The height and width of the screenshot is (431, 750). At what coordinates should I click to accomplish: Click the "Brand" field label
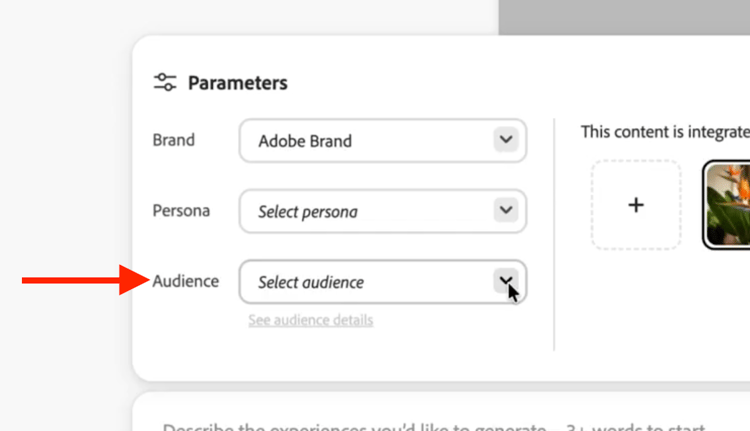(x=173, y=140)
